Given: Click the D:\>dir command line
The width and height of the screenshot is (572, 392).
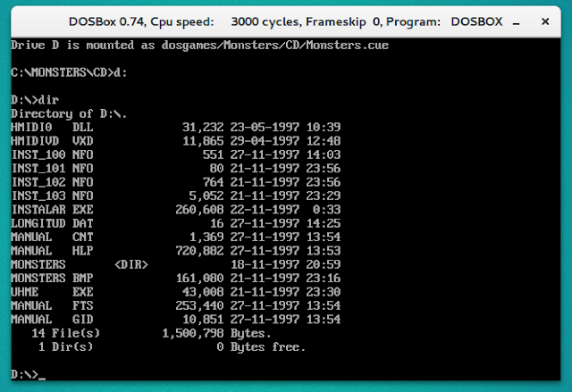Looking at the screenshot, I should coord(35,100).
